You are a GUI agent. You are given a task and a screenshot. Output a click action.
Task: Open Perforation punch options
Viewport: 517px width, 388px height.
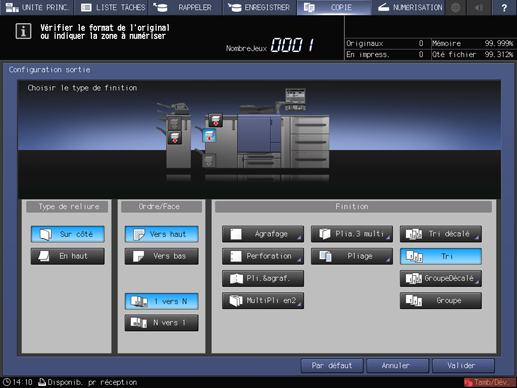(263, 256)
